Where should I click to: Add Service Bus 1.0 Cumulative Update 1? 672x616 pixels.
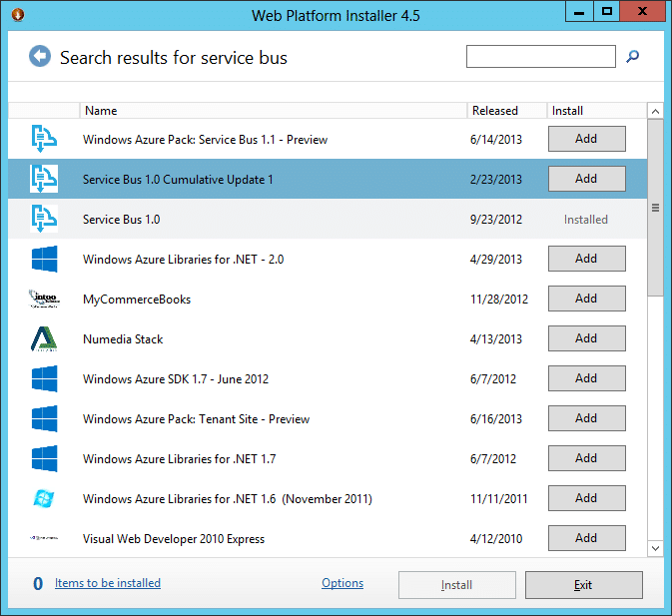click(x=586, y=179)
